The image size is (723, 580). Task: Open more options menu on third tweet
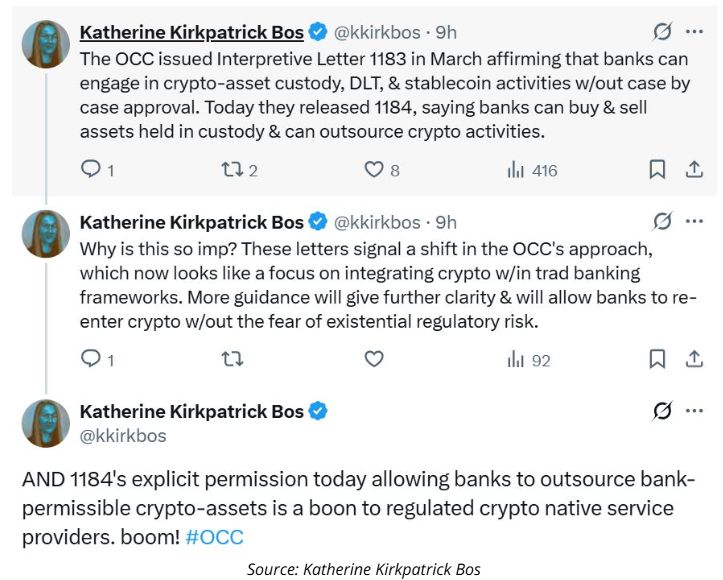(694, 411)
